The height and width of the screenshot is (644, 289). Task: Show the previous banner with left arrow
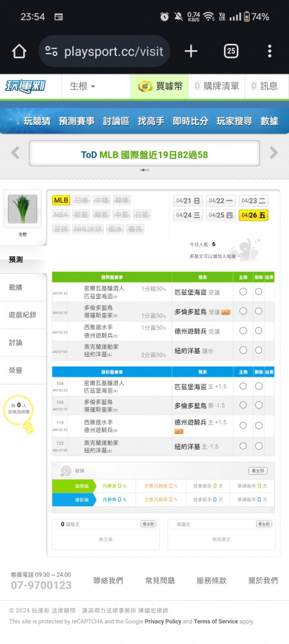coord(15,153)
